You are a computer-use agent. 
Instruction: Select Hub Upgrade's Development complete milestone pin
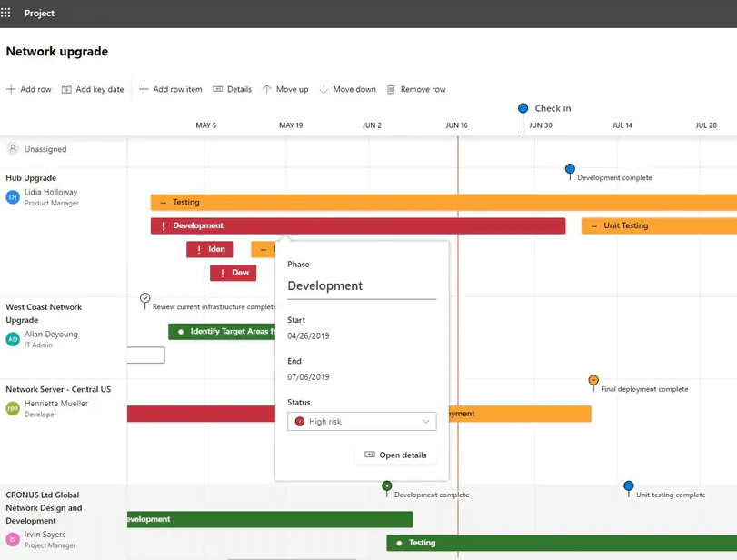(x=570, y=169)
